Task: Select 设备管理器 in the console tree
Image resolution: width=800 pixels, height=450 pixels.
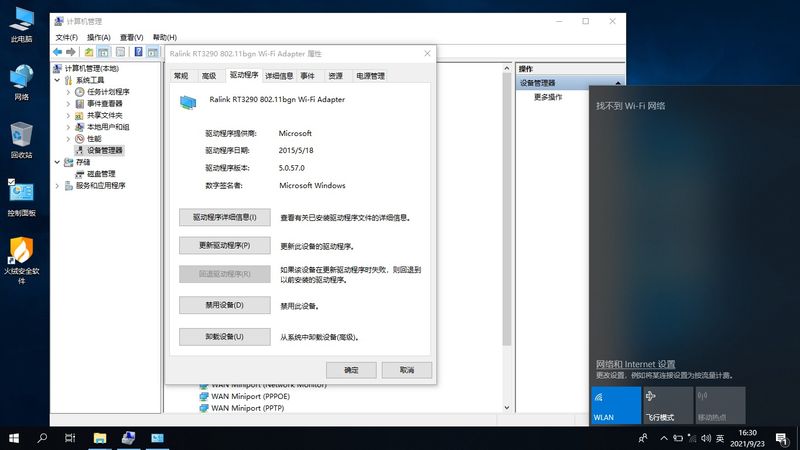Action: click(105, 151)
